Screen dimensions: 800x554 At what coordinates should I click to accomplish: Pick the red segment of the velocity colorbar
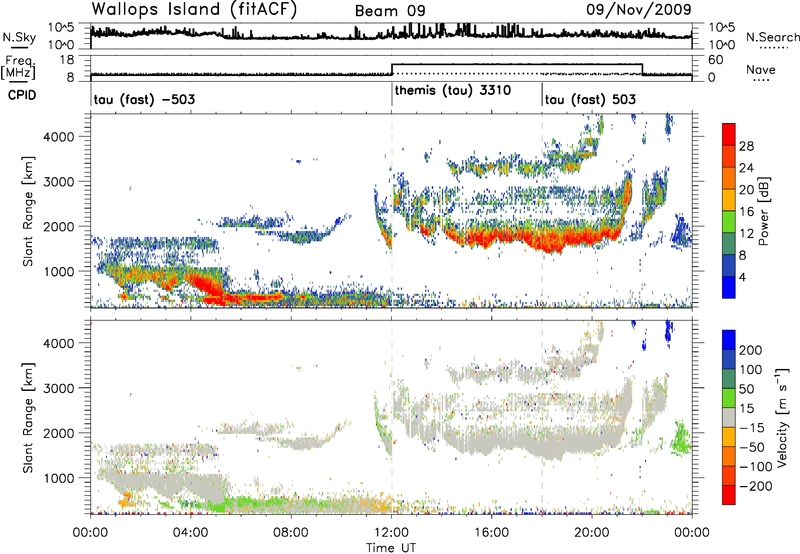(729, 495)
